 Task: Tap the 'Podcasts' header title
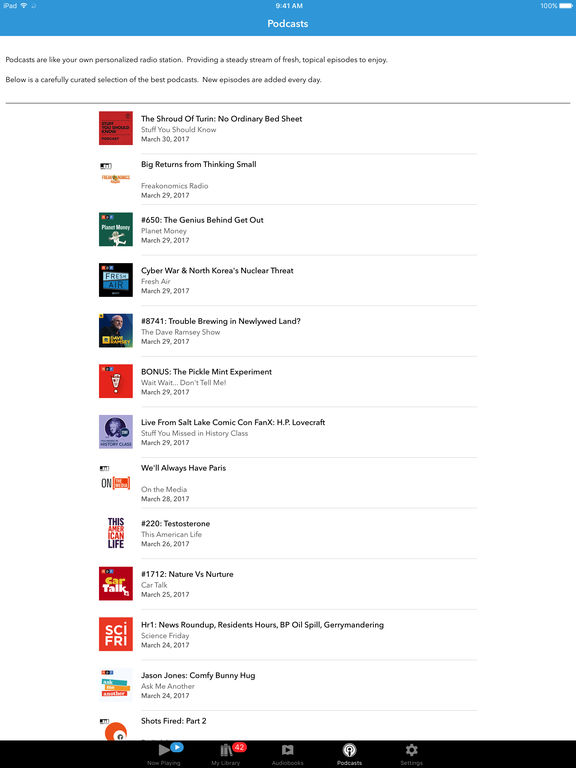click(x=288, y=24)
